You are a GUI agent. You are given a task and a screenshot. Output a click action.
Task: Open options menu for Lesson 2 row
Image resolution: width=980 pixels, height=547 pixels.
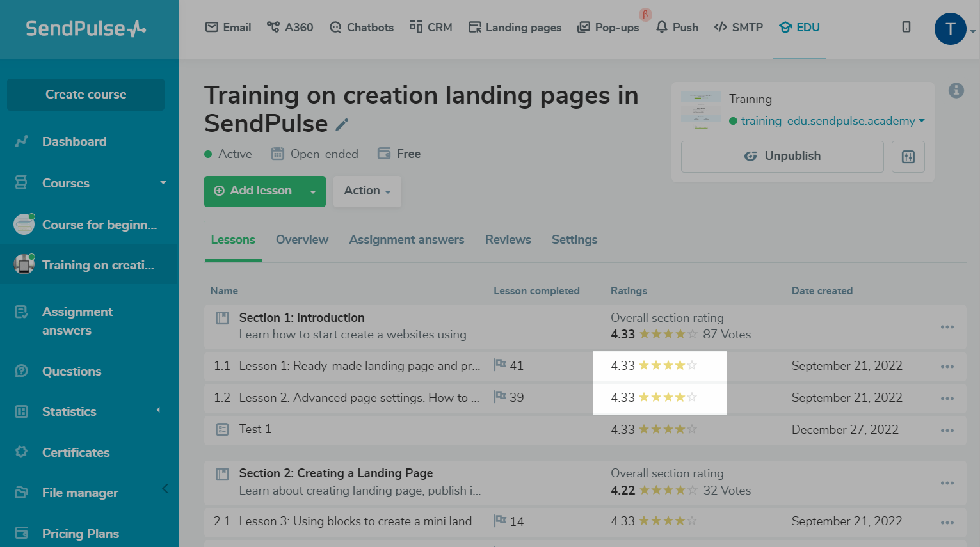pos(947,399)
